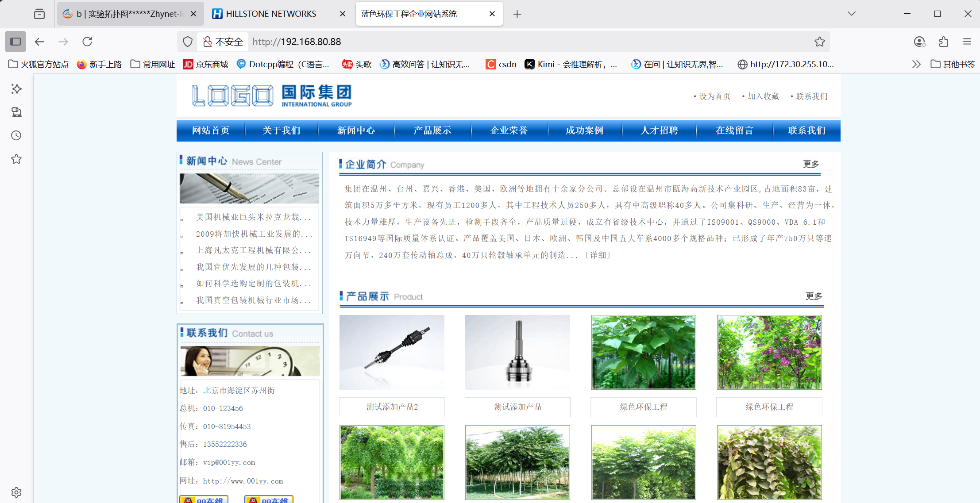The image size is (980, 503).
Task: Open the 在线留言 navigation item
Action: point(734,131)
